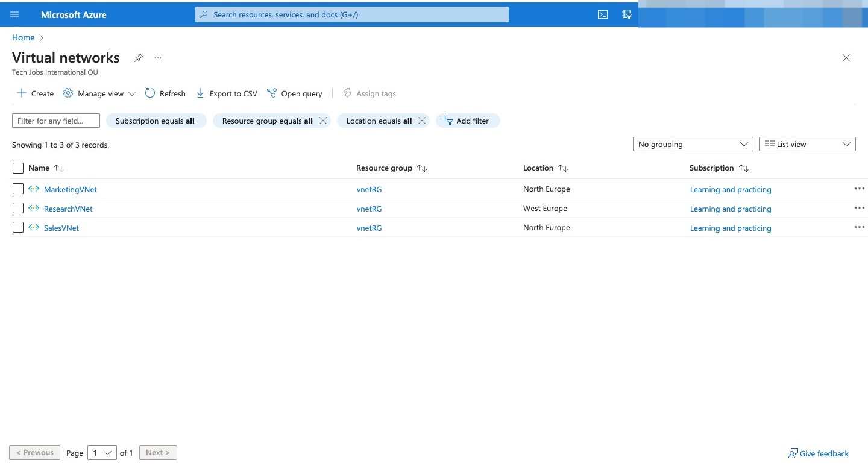Click the Previous page button
Screen dimensions: 868x472
pos(35,452)
